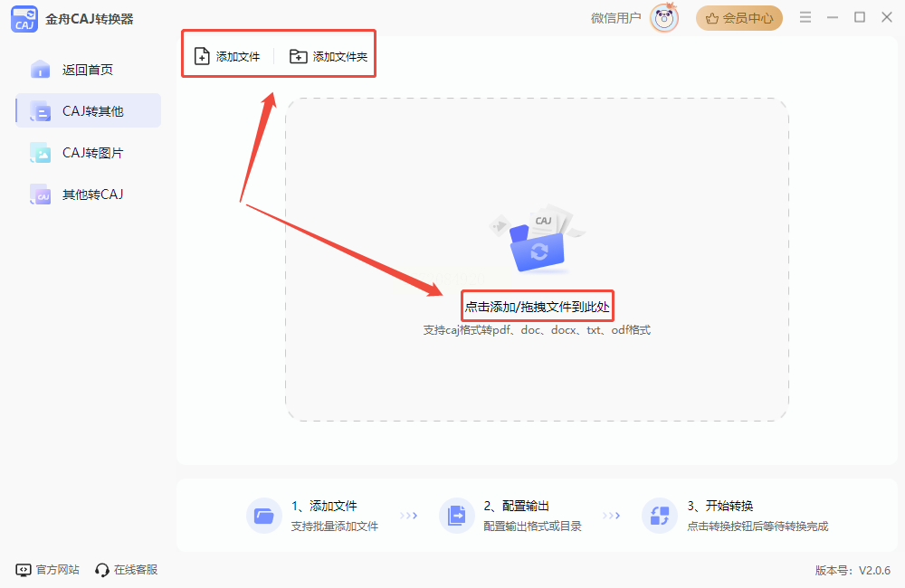The height and width of the screenshot is (588, 905).
Task: Select the CAJ转其他 sidebar icon
Action: point(41,110)
